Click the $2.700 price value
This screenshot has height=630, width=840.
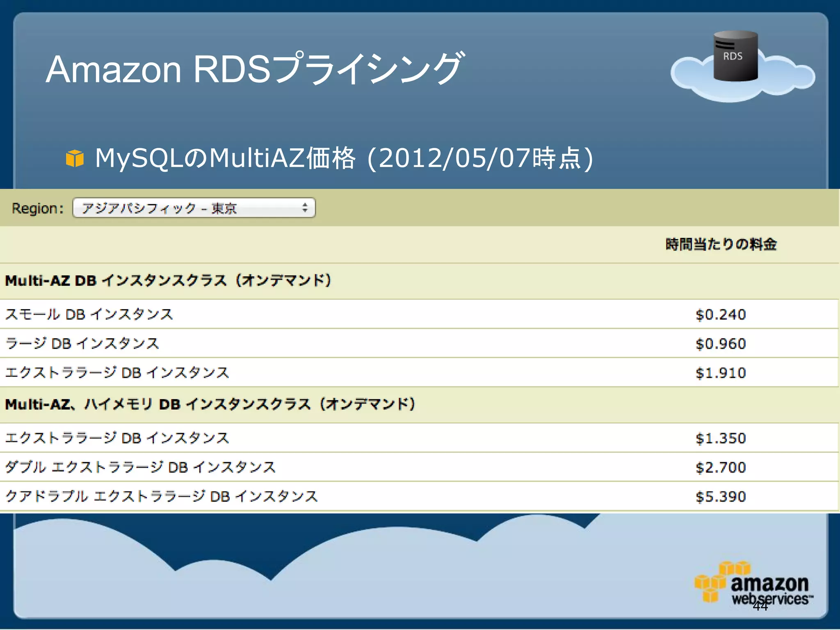tap(721, 468)
